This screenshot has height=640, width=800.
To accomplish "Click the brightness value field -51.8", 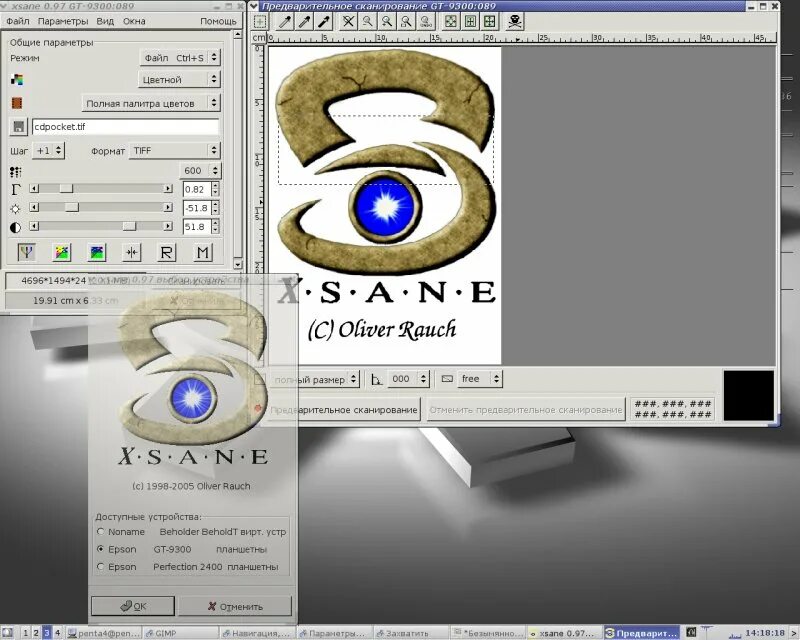I will 197,208.
